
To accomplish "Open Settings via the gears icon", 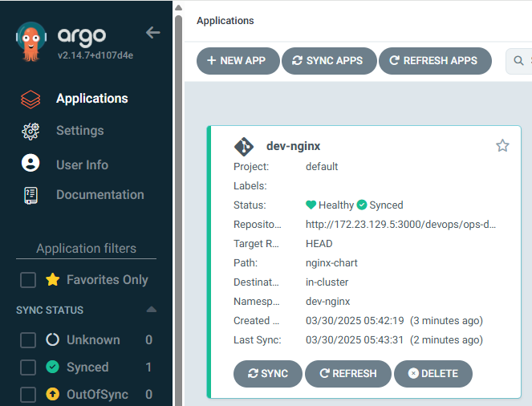I will tap(30, 131).
